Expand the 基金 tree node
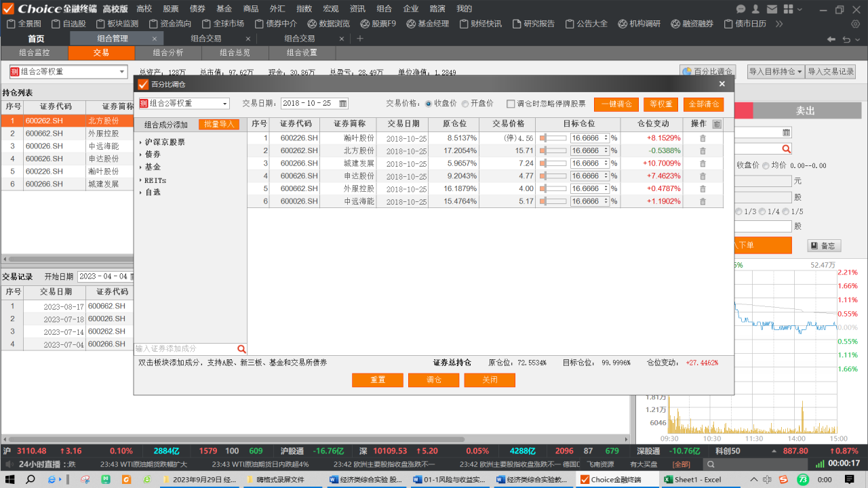This screenshot has height=488, width=868. (140, 167)
